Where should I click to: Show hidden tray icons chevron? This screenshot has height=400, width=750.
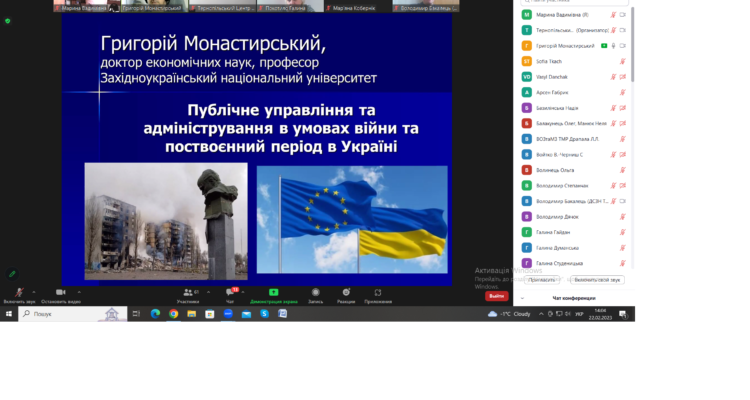click(541, 314)
